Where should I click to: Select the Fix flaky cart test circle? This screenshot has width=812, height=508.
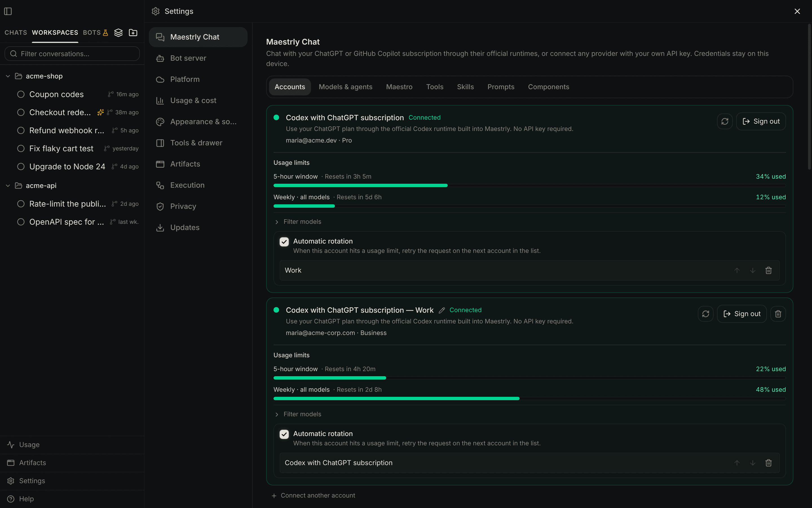pyautogui.click(x=21, y=148)
